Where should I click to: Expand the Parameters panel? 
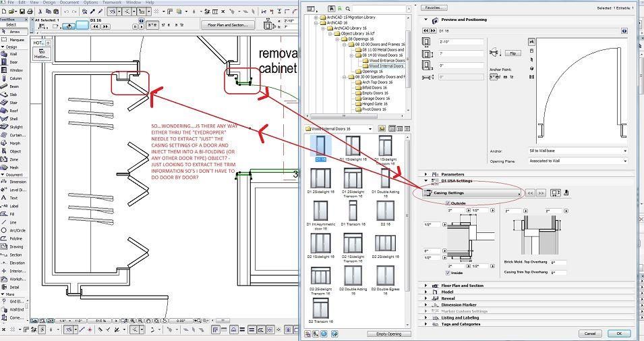(x=426, y=174)
